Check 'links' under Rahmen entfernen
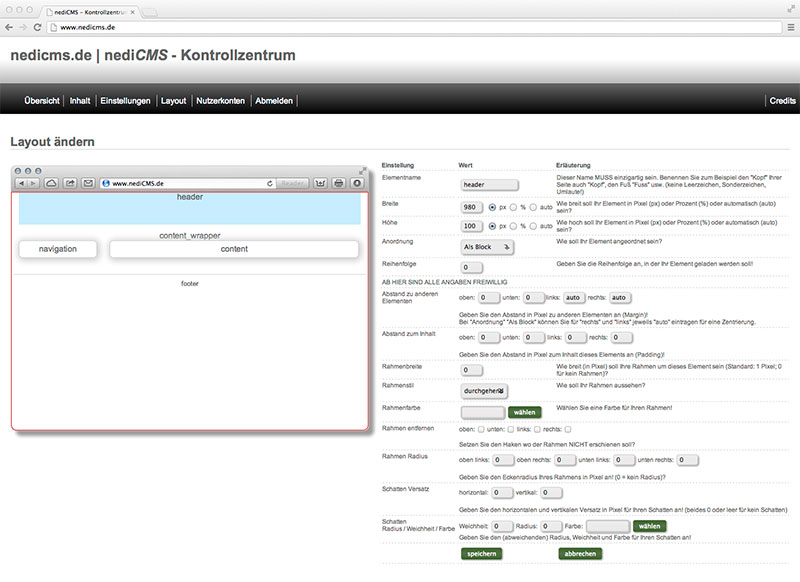 pos(537,429)
